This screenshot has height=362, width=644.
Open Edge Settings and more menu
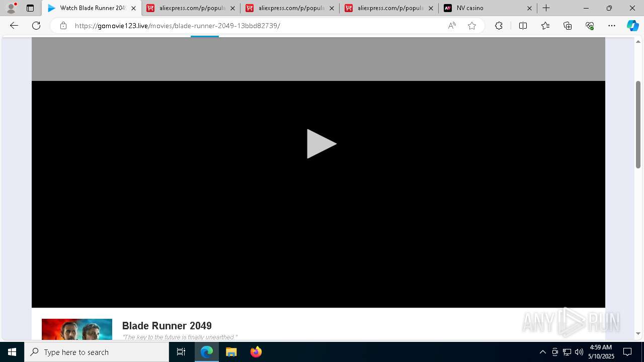(x=612, y=26)
